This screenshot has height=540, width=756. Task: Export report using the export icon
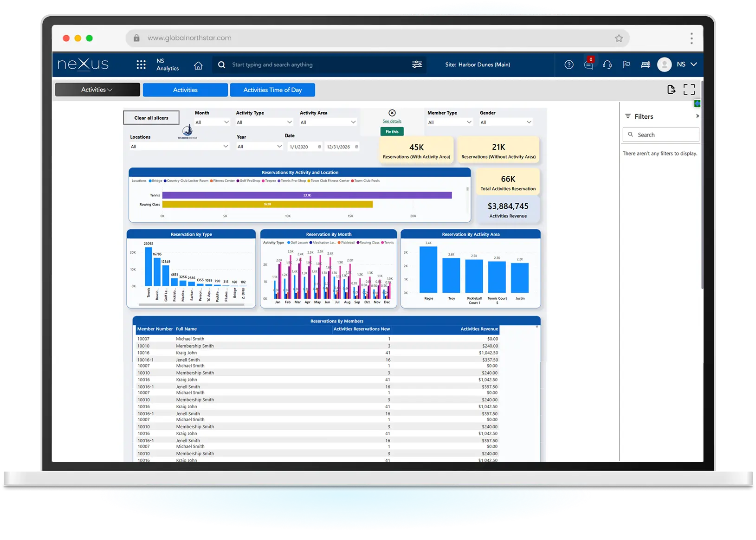coord(671,90)
